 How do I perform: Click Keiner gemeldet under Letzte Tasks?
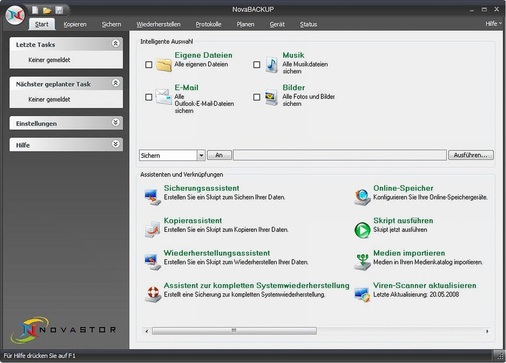tap(49, 60)
